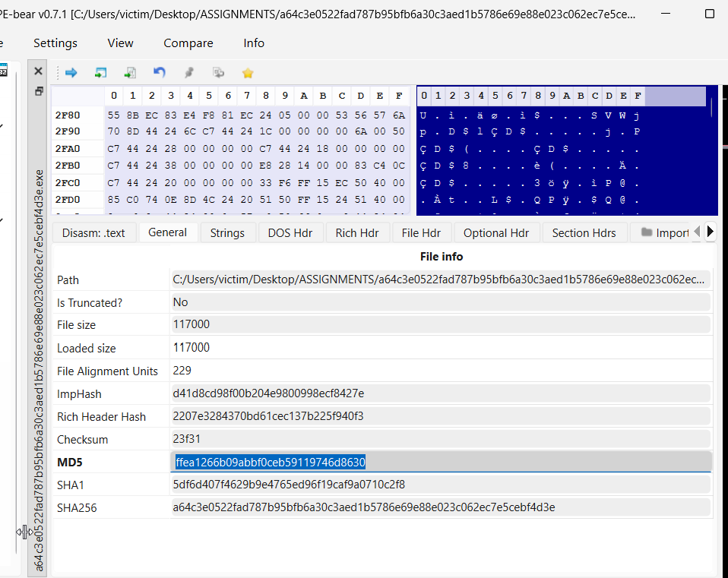Click the SHA256 hash value field
This screenshot has width=728, height=578.
point(441,507)
